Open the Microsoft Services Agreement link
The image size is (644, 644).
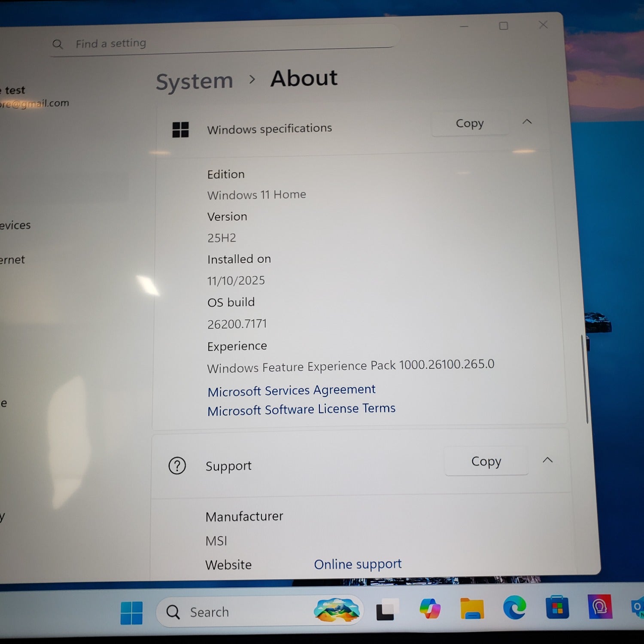pos(292,390)
